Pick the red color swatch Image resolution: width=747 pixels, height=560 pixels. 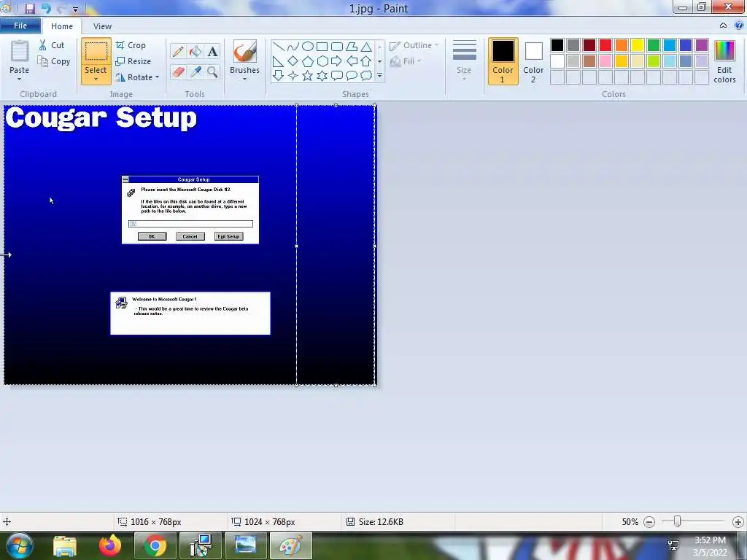click(x=605, y=45)
